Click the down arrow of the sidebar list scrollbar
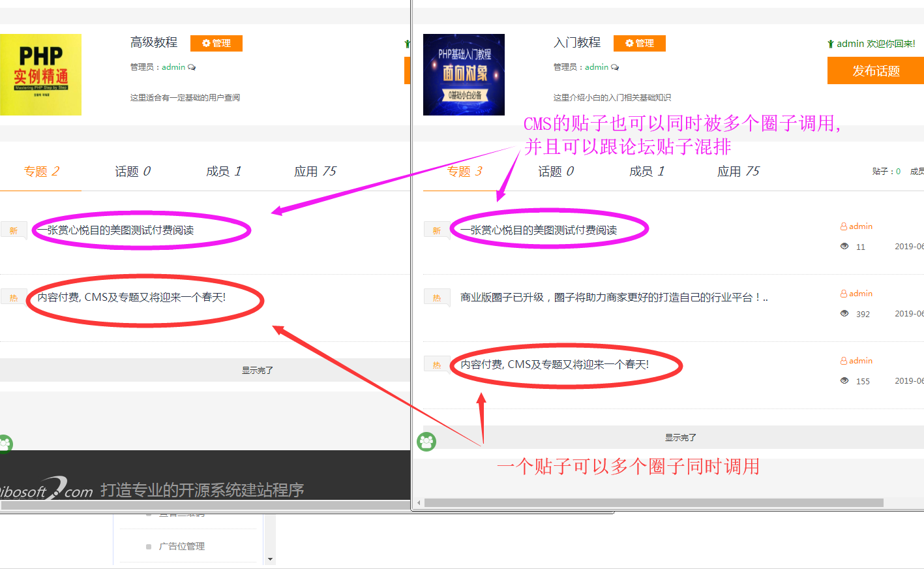This screenshot has width=924, height=569. tap(271, 559)
